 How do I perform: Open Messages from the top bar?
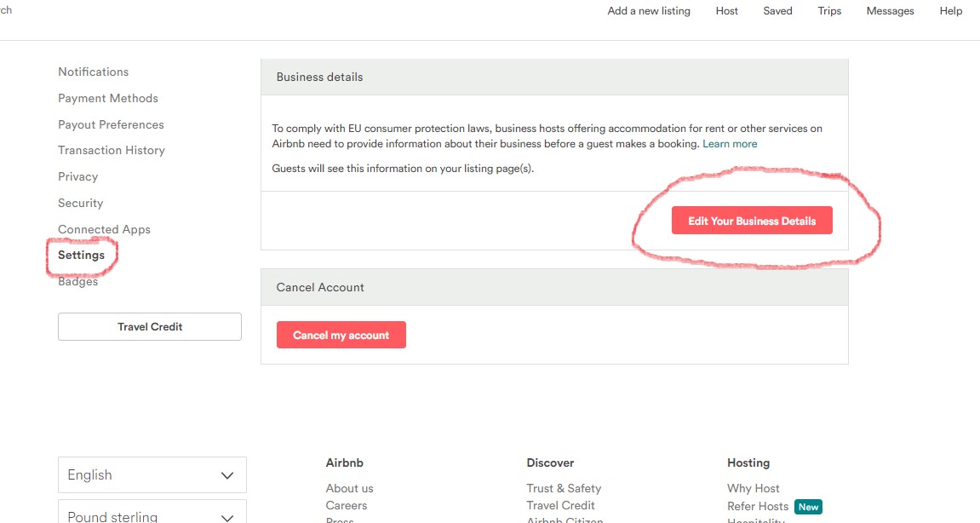(x=890, y=11)
